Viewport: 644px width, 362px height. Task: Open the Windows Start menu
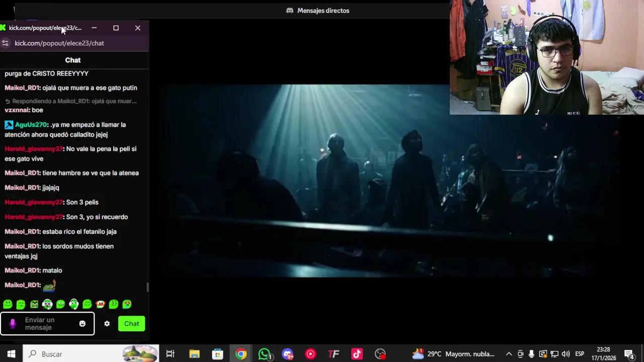coord(11,354)
